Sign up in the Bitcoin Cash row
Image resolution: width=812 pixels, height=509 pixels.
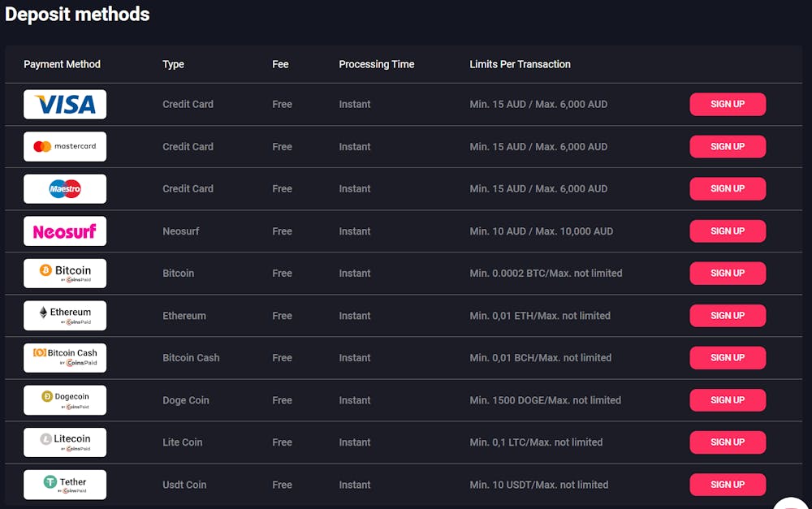pos(728,358)
